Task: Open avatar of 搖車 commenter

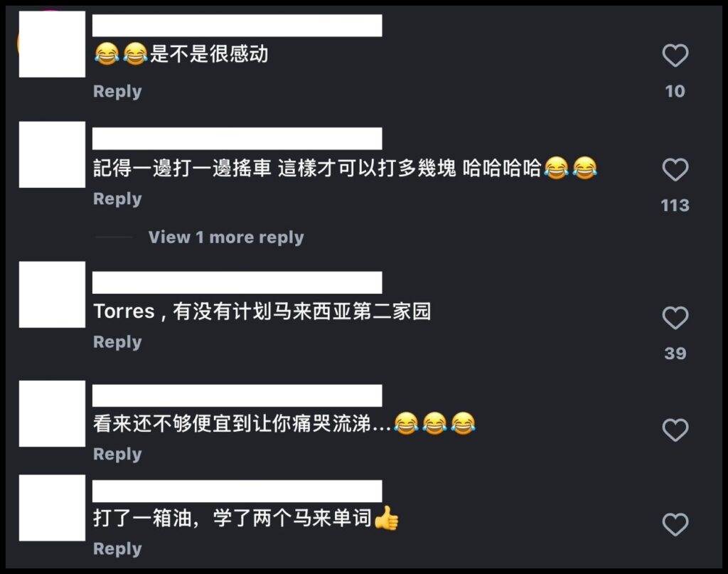Action: pos(52,154)
